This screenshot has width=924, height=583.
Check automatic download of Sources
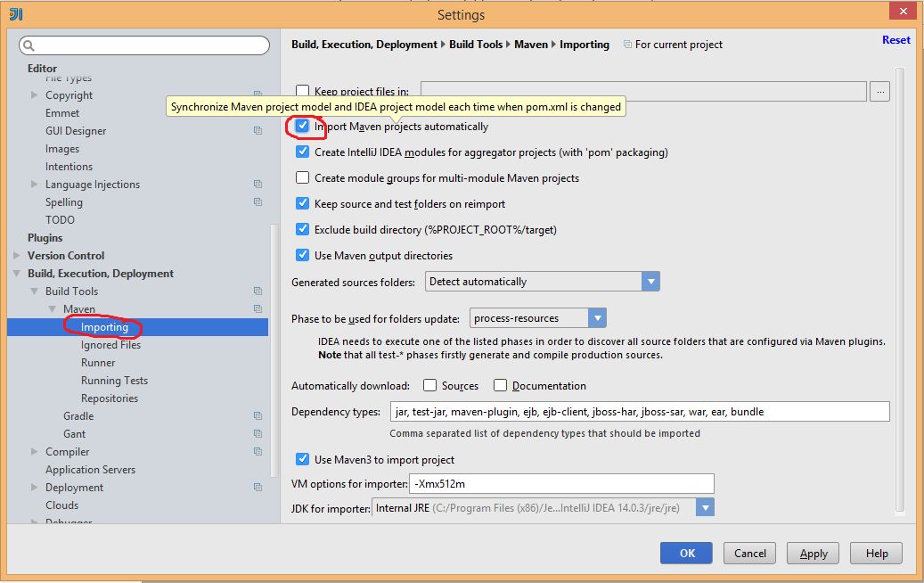pos(430,385)
